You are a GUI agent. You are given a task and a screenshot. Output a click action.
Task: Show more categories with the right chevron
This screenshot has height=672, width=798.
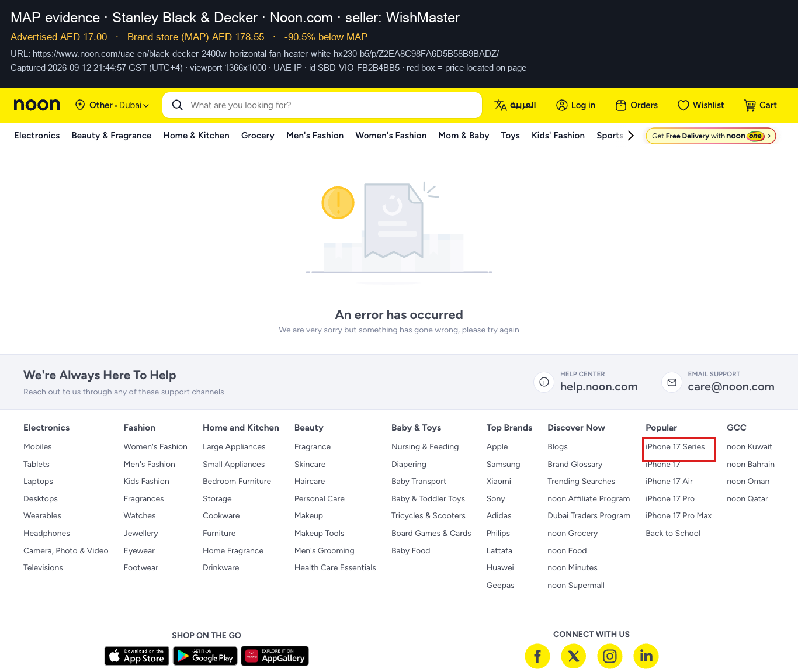pyautogui.click(x=630, y=136)
